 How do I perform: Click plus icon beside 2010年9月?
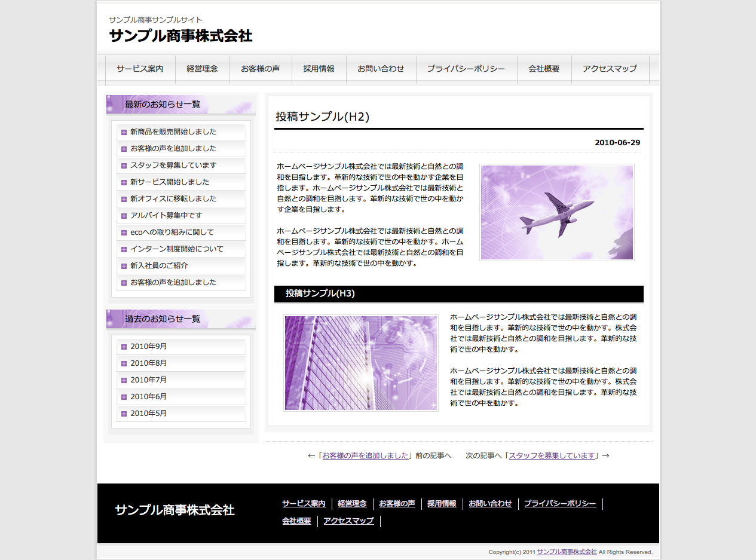point(124,347)
